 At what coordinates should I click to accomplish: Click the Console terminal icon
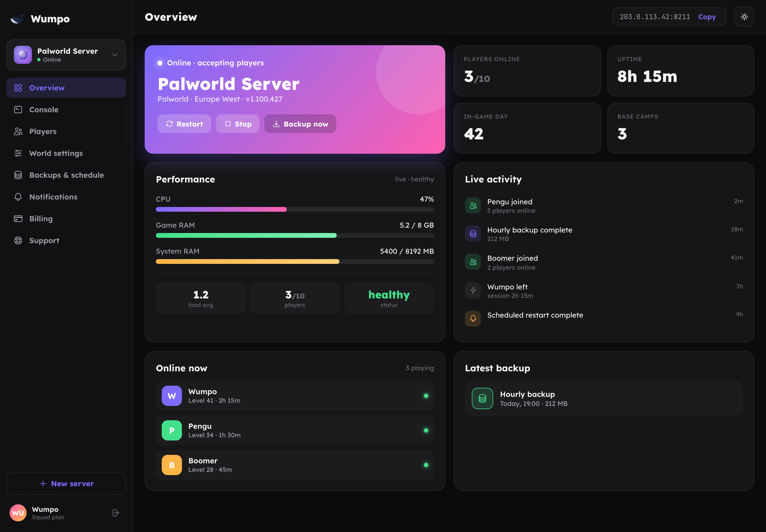point(18,110)
